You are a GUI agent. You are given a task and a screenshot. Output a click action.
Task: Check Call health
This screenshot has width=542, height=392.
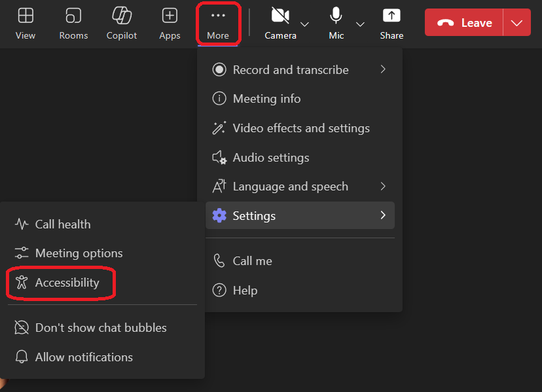pos(63,224)
